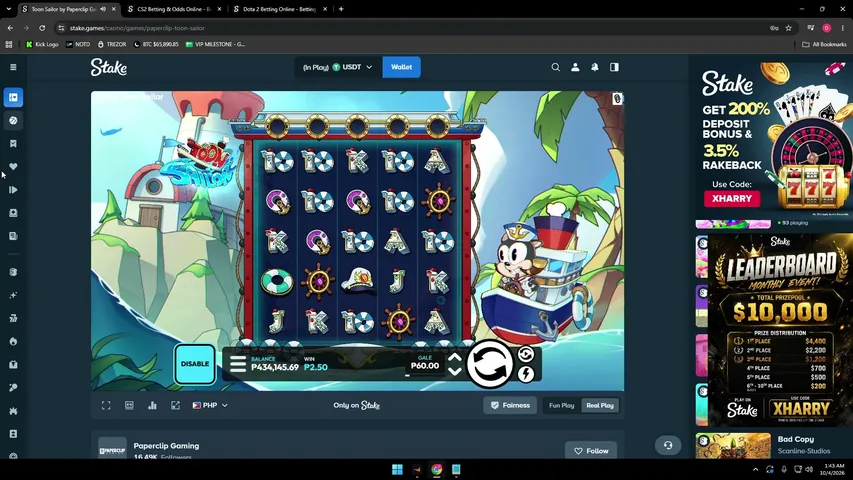Switch to Fun Play mode
The width and height of the screenshot is (853, 480).
click(x=561, y=405)
